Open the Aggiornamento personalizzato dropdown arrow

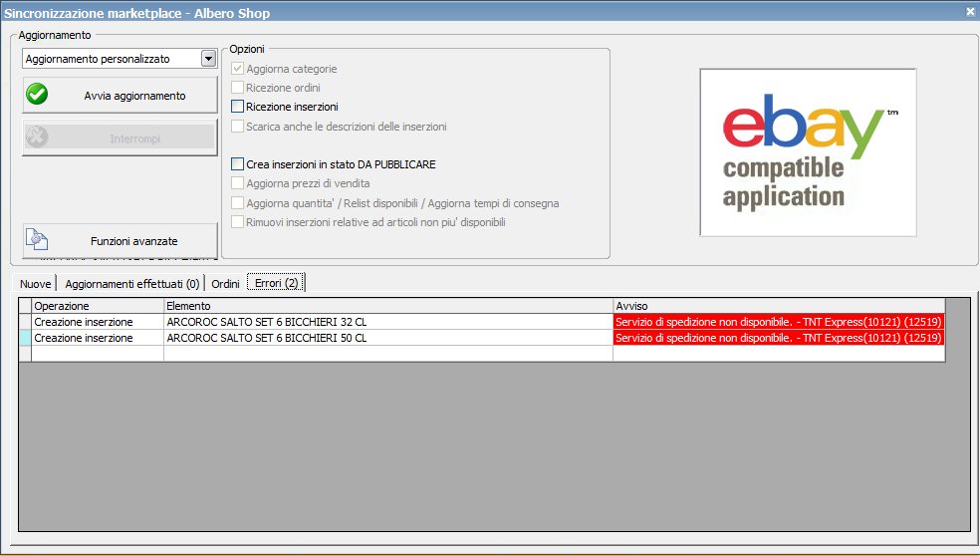[x=208, y=59]
